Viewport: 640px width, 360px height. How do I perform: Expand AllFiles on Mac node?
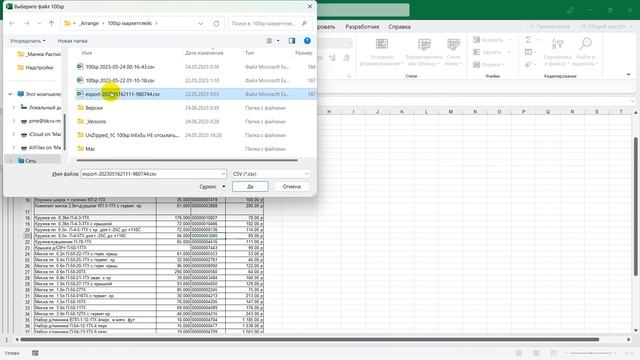(x=13, y=147)
